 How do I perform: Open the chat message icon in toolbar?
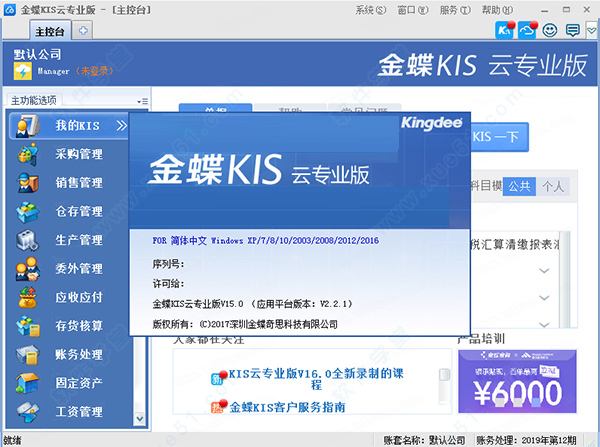coord(572,30)
